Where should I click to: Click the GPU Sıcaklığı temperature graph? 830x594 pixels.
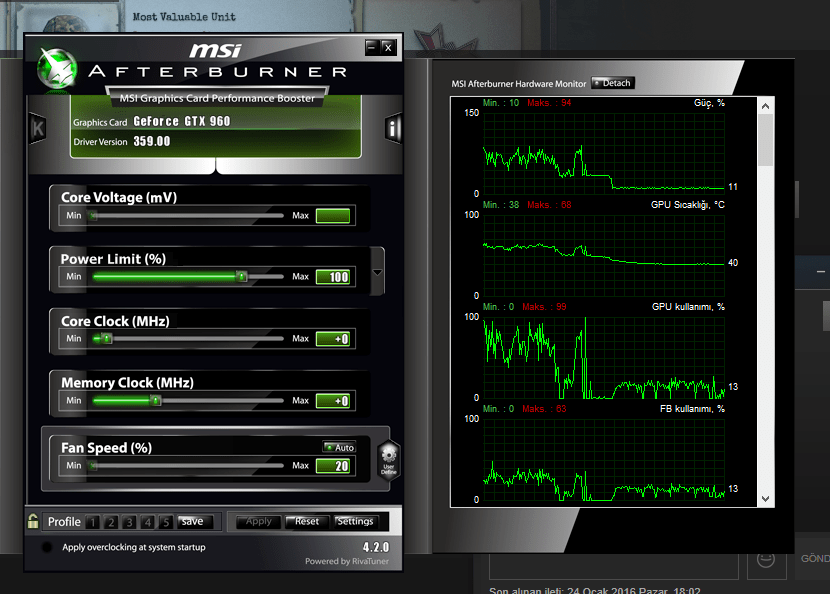tap(603, 256)
